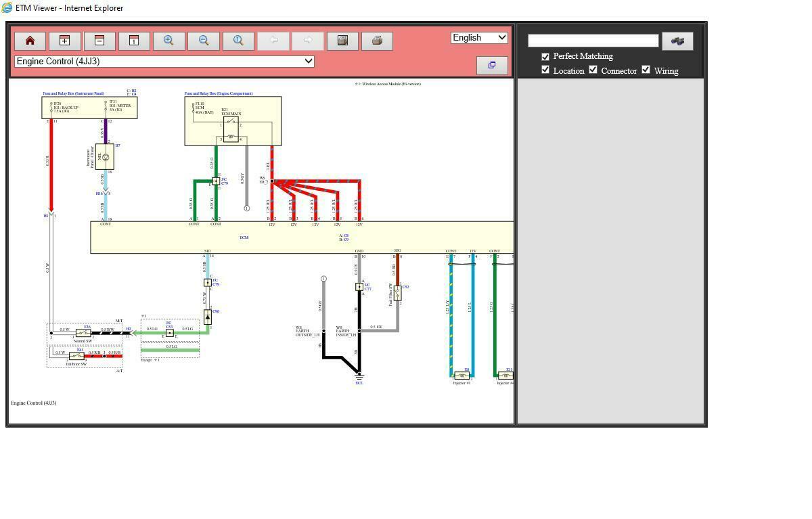Click the Fuse and Relay Box (Engine Compartment) link
This screenshot has height=519, width=812.
(x=208, y=93)
